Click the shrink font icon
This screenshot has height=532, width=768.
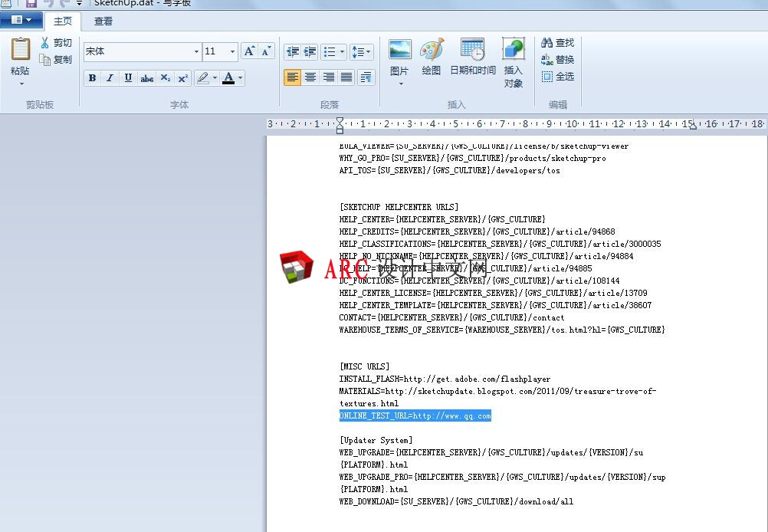click(x=266, y=51)
